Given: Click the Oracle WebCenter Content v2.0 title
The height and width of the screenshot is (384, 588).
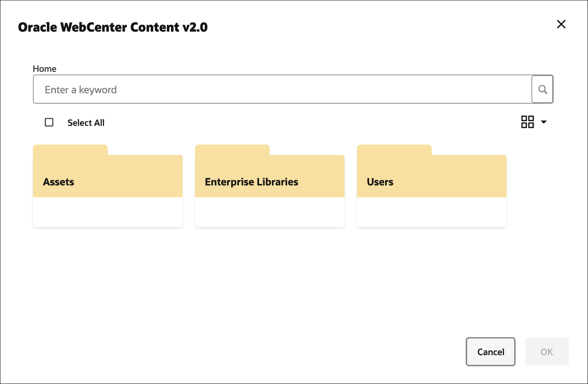Looking at the screenshot, I should click(113, 27).
